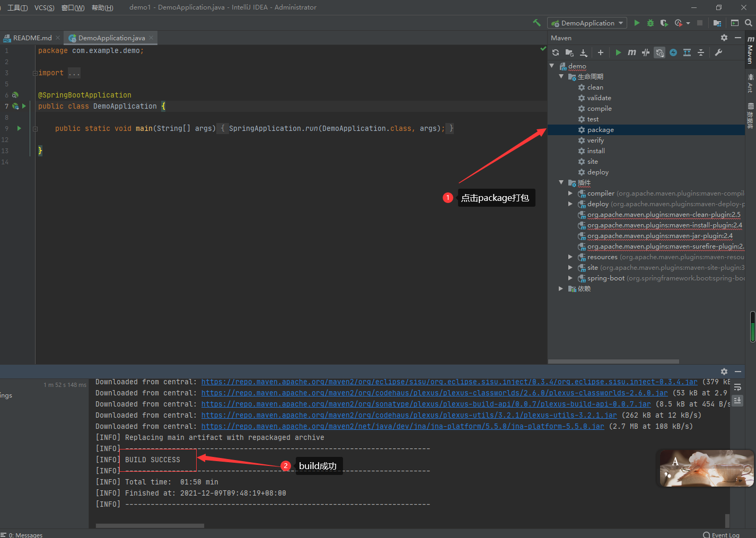The height and width of the screenshot is (538, 756).
Task: Run the selected Maven goal with green arrow
Action: coord(618,52)
